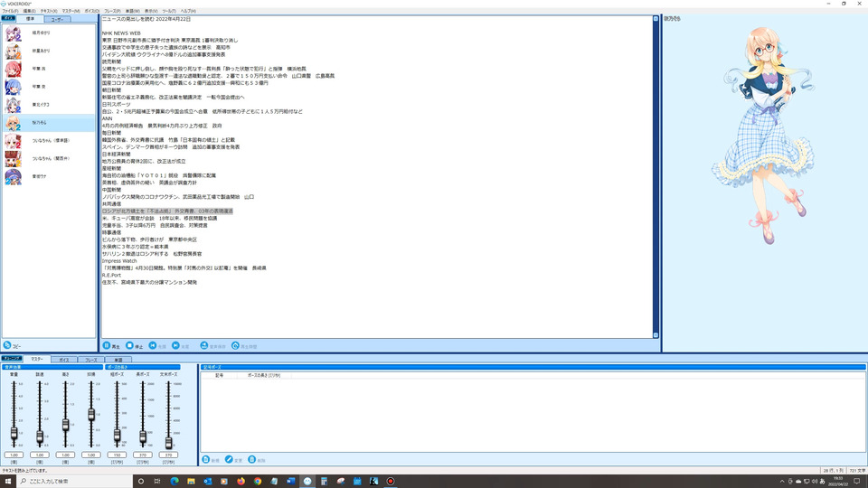This screenshot has width=868, height=488.
Task: Choose the 音街ウナ voice avatar
Action: point(14,176)
